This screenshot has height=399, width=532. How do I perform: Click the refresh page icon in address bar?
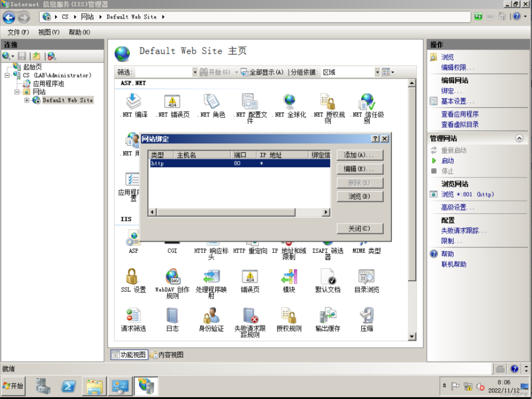pos(478,17)
